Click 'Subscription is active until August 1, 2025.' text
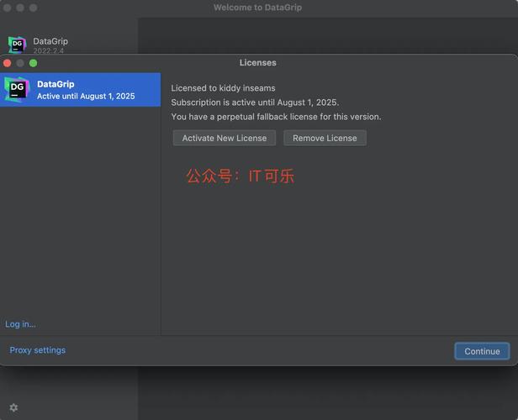Viewport: 518px width, 420px height. coord(255,102)
